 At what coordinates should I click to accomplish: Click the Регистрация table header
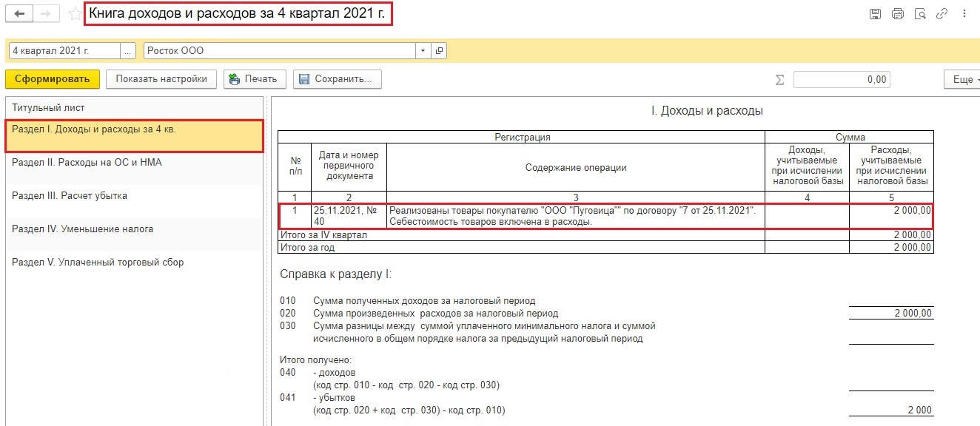point(522,137)
